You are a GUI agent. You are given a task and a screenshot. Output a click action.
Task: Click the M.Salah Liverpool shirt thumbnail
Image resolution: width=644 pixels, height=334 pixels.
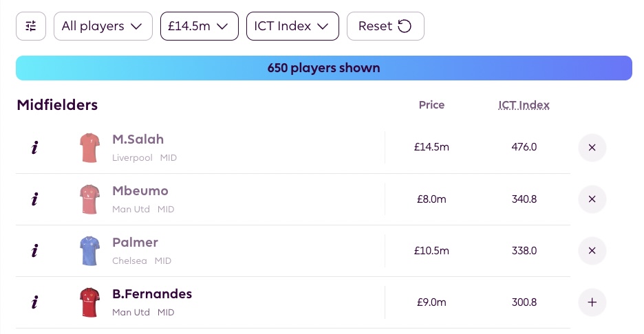[89, 148]
